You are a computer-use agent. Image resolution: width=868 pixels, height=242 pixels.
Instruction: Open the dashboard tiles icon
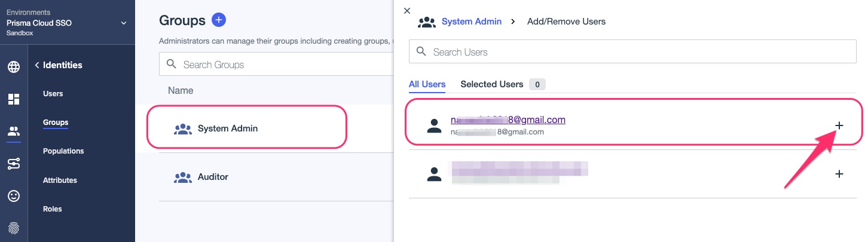pos(13,99)
